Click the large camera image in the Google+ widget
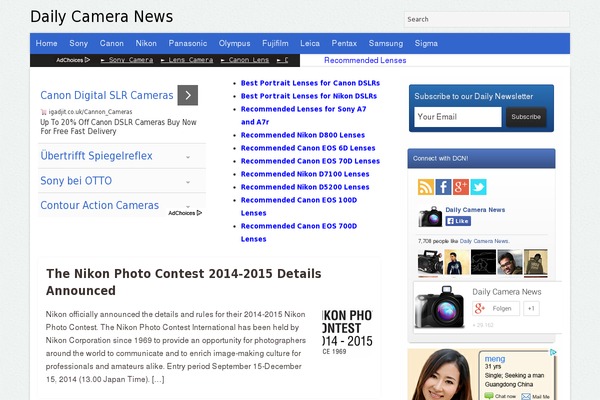 [x=440, y=307]
